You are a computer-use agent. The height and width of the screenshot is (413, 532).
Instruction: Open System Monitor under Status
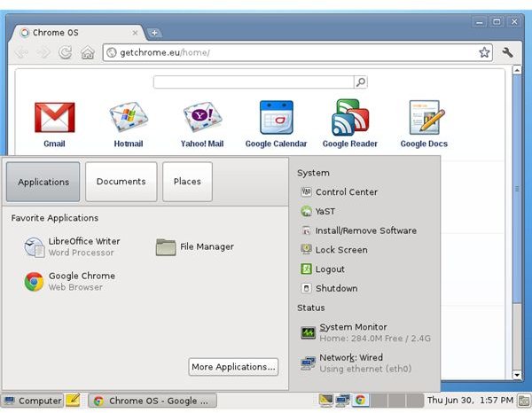coord(365,332)
